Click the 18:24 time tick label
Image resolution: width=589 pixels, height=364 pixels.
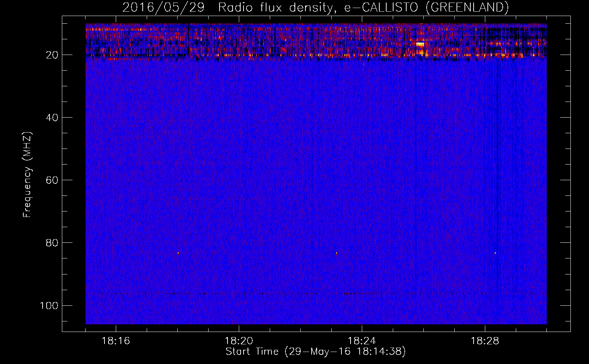(362, 341)
